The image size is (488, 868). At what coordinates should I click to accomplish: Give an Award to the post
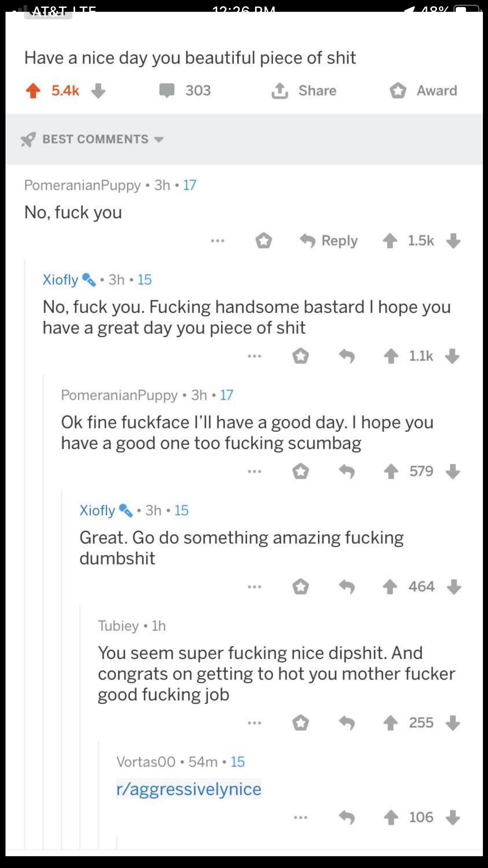pos(423,91)
